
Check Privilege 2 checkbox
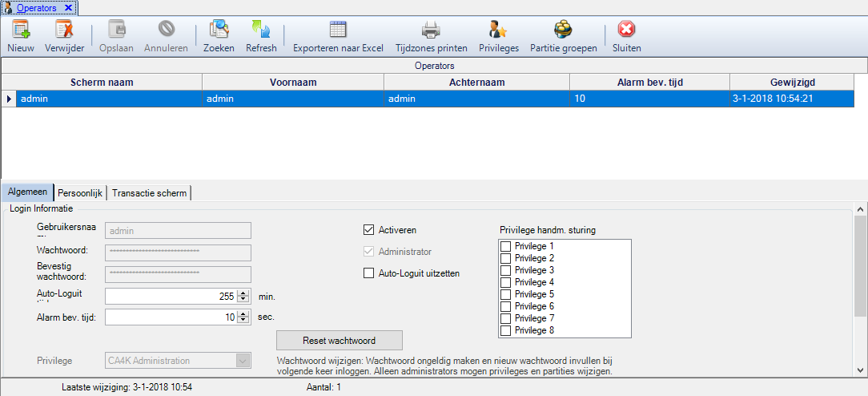[506, 258]
